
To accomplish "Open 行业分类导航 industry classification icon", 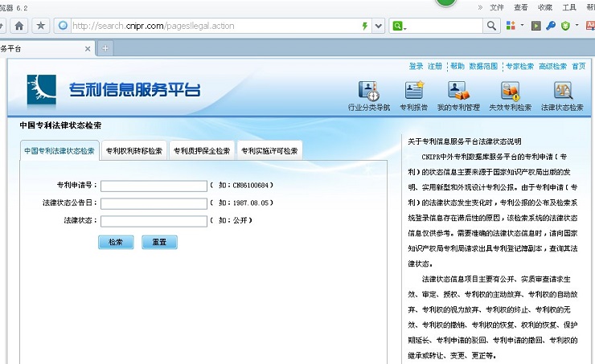I will point(368,91).
